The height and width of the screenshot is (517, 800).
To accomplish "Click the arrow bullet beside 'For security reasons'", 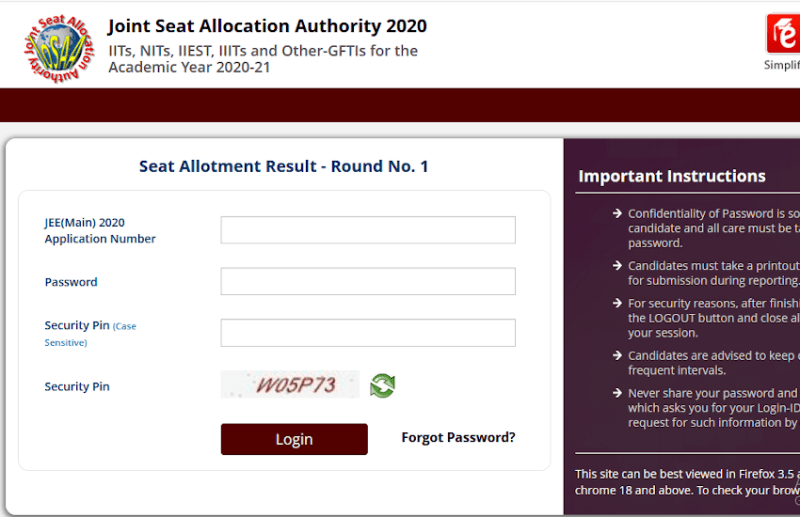I will point(617,303).
